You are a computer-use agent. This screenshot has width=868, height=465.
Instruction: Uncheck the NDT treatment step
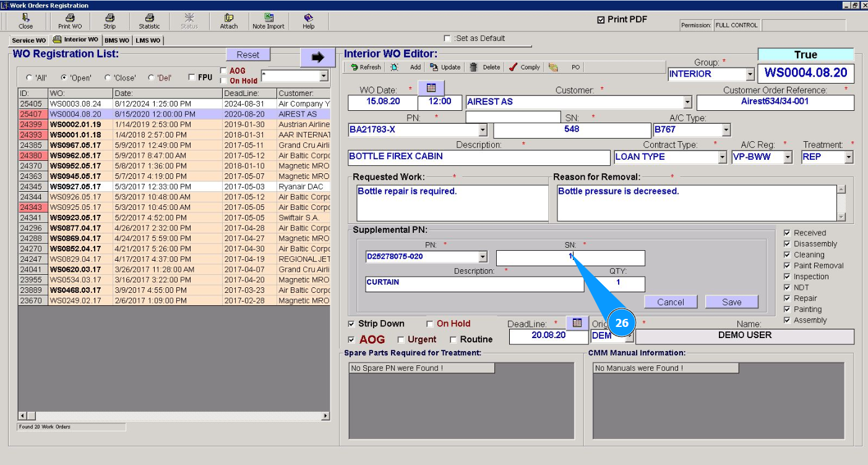point(787,287)
